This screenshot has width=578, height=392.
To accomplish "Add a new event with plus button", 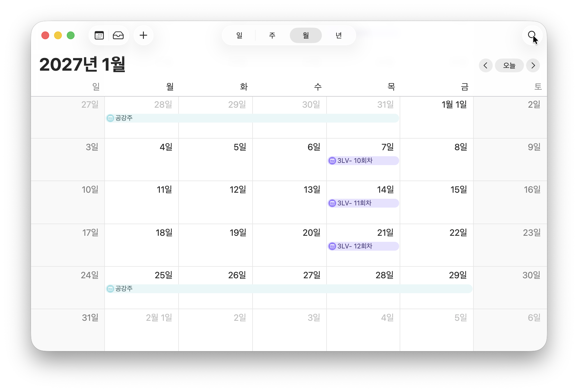I will coord(143,35).
